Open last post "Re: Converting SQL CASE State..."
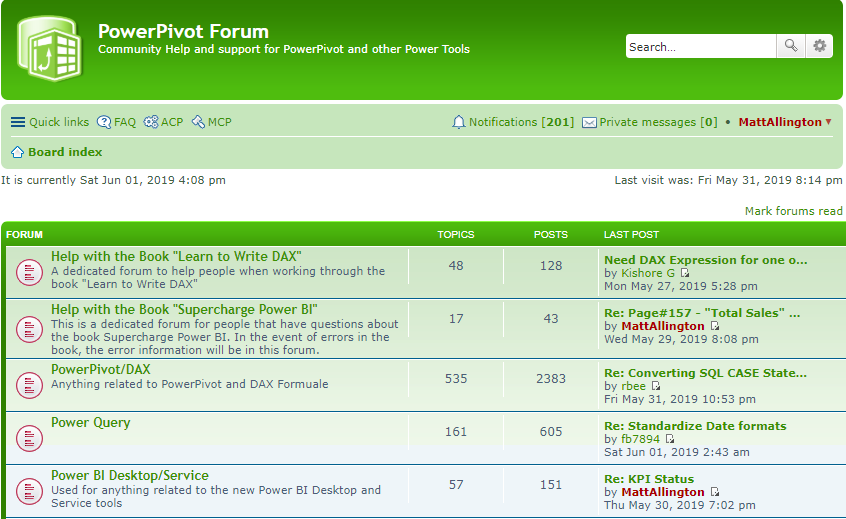This screenshot has height=519, width=846. [x=705, y=373]
